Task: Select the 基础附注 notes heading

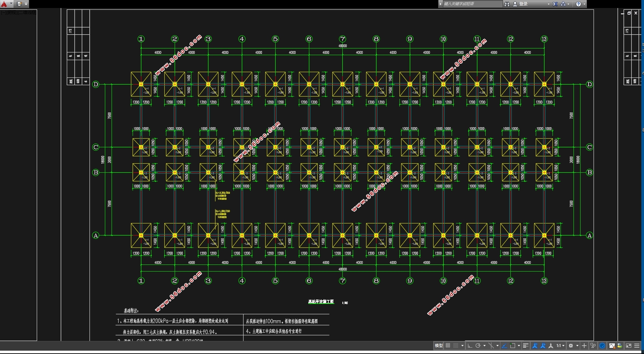Action: (131, 311)
